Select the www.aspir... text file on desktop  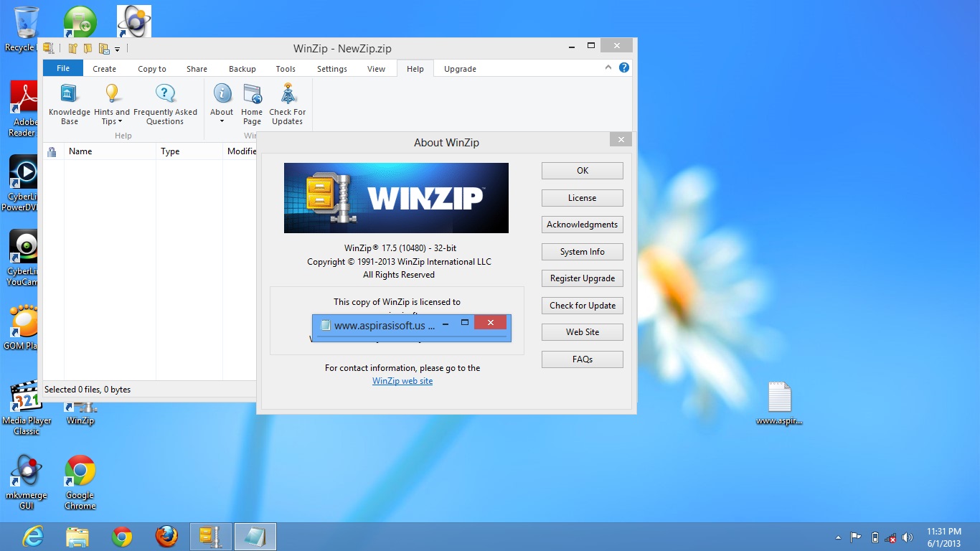[x=779, y=404]
